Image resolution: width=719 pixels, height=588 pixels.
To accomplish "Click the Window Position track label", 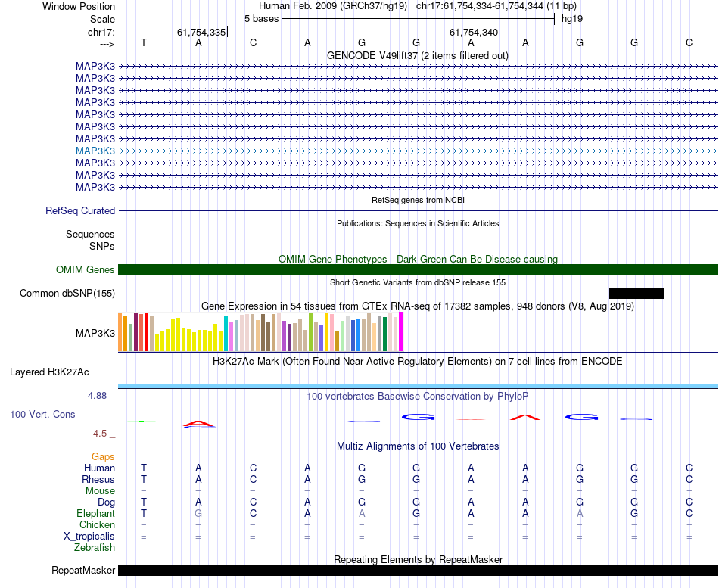I will [x=79, y=6].
